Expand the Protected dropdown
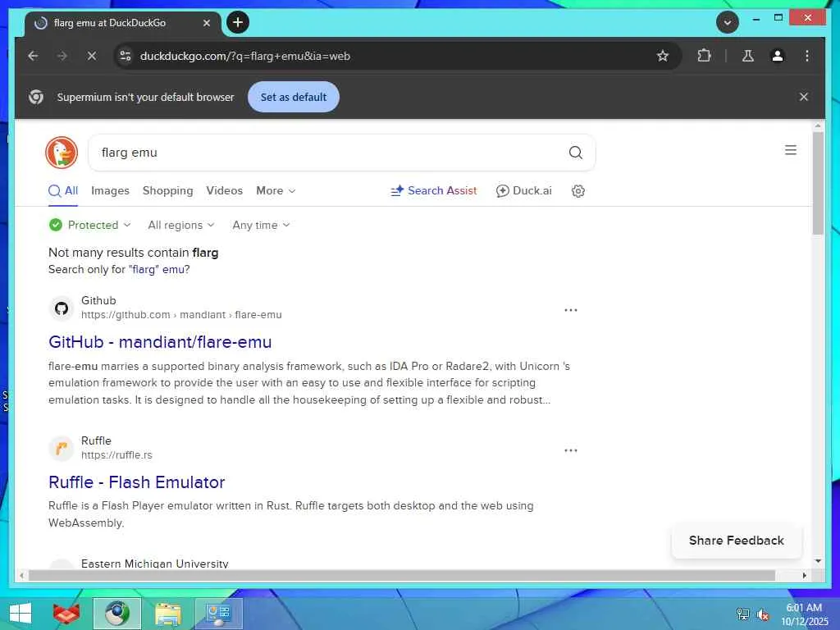840x630 pixels. coord(90,225)
